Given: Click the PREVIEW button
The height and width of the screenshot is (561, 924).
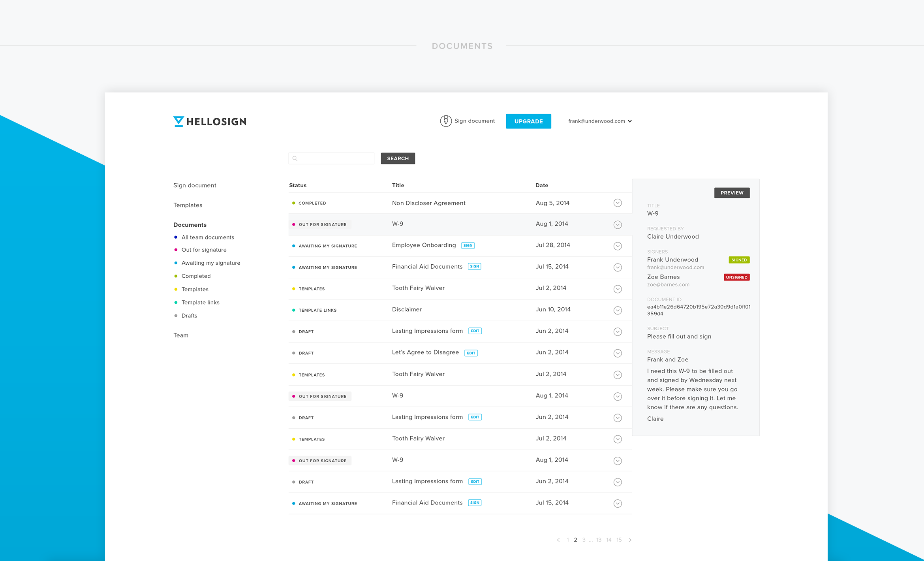Looking at the screenshot, I should tap(732, 193).
